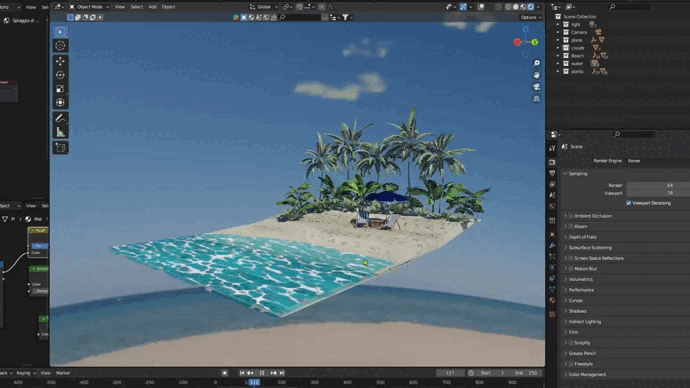Open the Texture properties checker tab
The height and width of the screenshot is (388, 690).
(552, 314)
